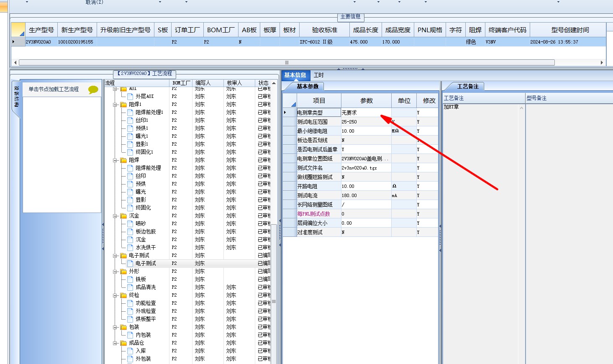Click document icon beside 板边包胶
613x364 pixels.
(130, 231)
